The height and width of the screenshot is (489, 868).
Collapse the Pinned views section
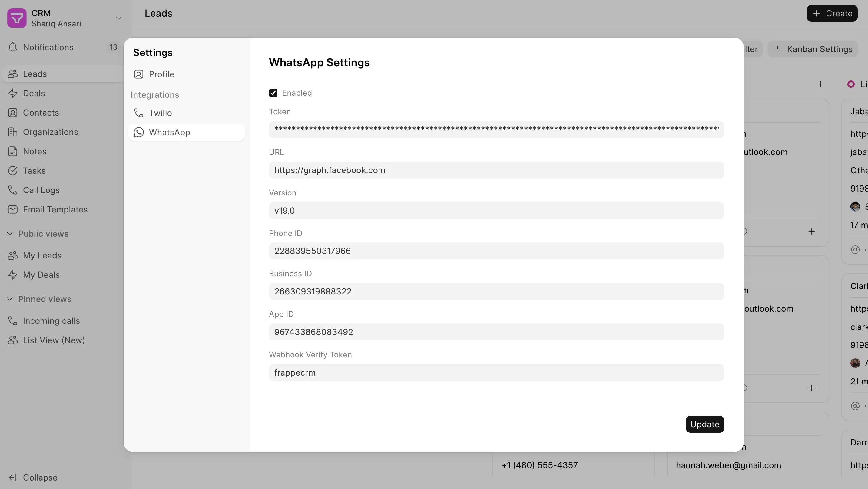45,299
